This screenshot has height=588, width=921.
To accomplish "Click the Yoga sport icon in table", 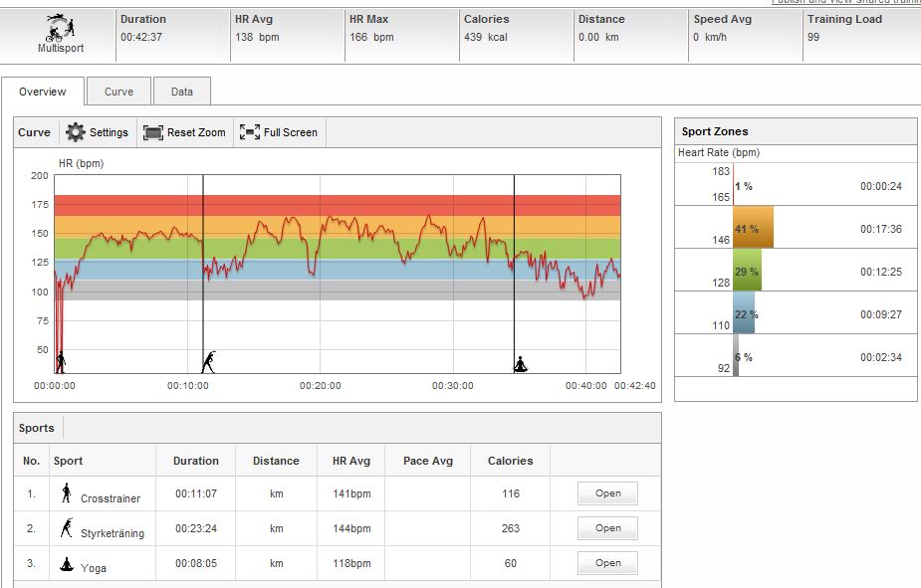I will click(67, 563).
